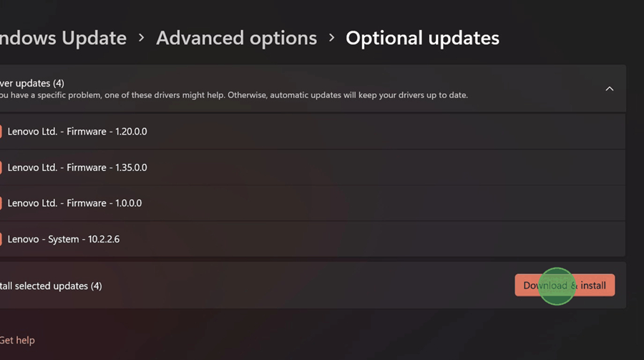Click chevron after Windows Update breadcrumb
This screenshot has width=644, height=360.
[x=141, y=38]
